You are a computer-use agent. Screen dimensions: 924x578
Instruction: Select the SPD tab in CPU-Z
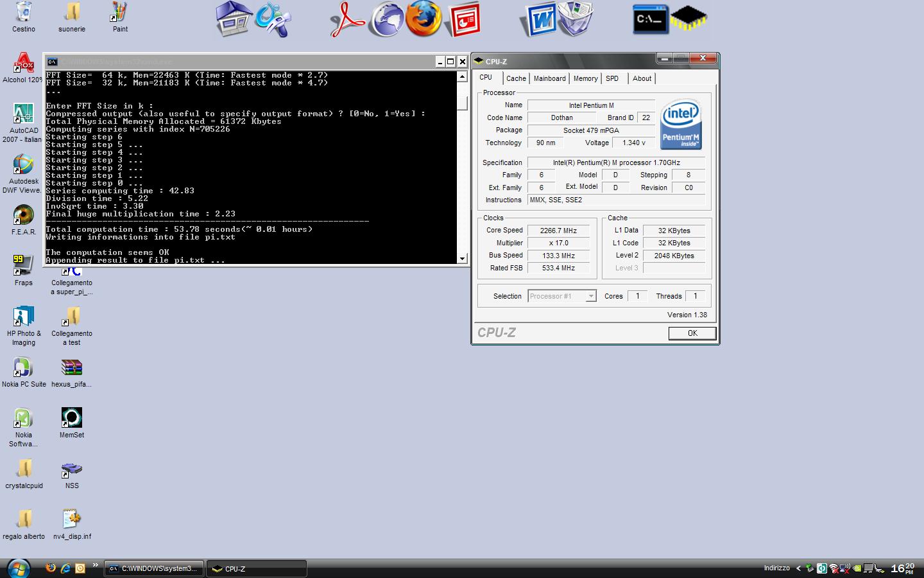click(612, 78)
